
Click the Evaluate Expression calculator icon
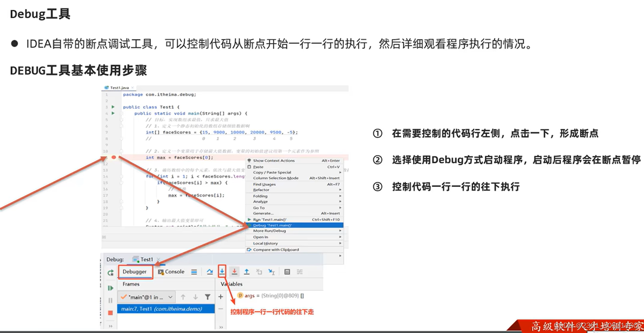point(287,272)
